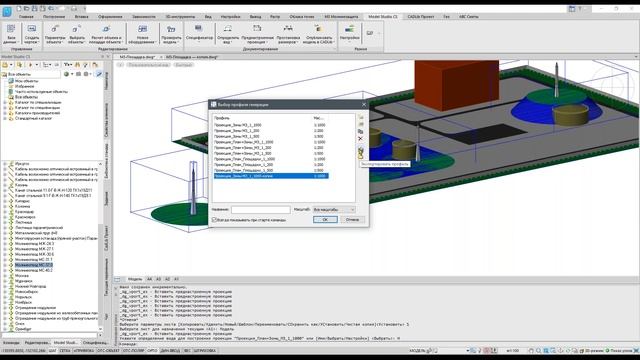Click the filter icon in library panel toolbar
The width and height of the screenshot is (640, 360).
[68, 65]
